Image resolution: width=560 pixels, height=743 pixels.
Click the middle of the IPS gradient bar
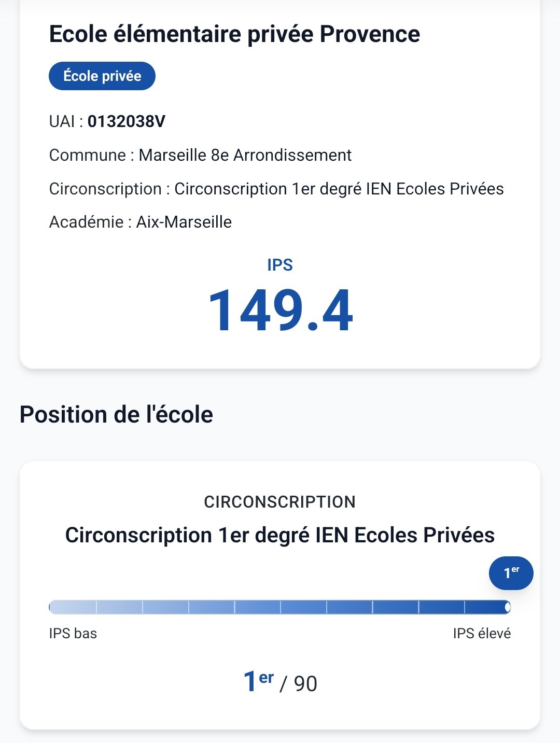(x=280, y=607)
